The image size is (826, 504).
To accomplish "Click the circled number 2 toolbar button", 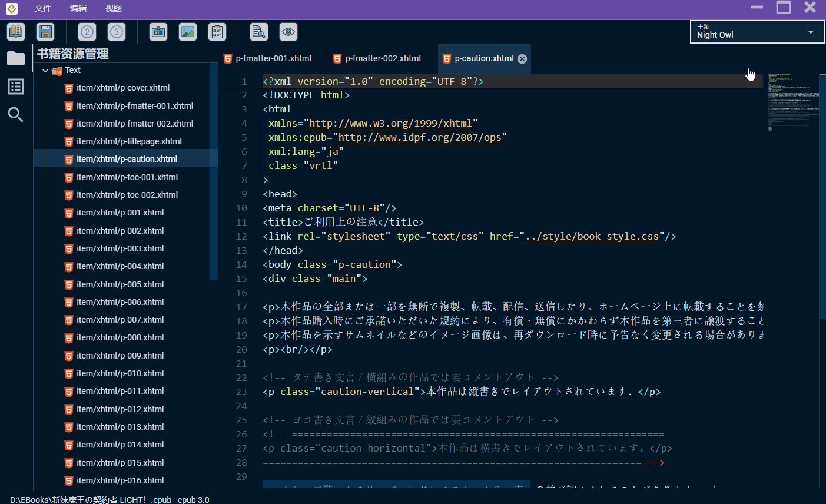I will (x=87, y=32).
